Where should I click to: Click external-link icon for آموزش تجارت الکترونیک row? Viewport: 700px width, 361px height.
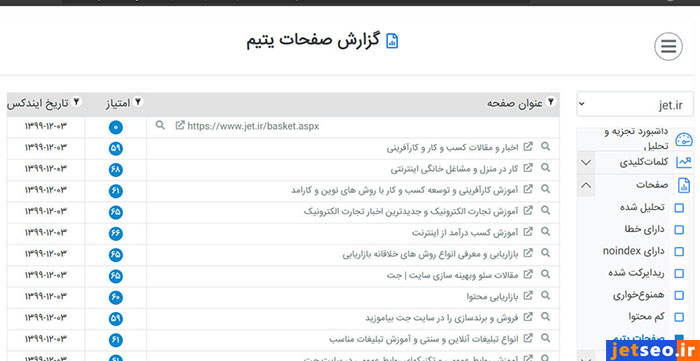[x=528, y=210]
